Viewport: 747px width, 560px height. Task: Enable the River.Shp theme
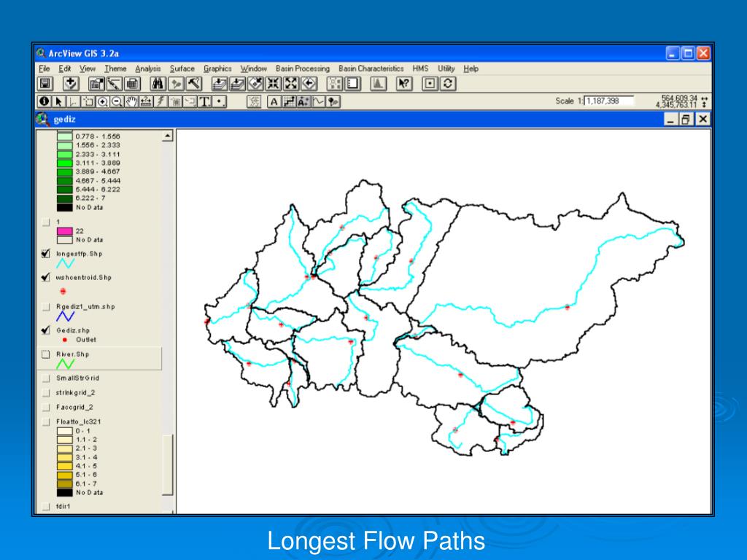click(46, 354)
